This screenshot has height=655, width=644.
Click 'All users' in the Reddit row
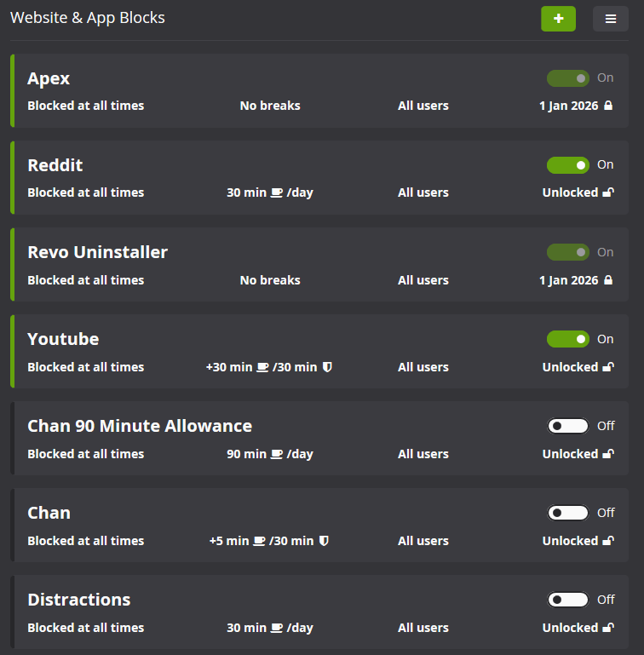pos(423,192)
